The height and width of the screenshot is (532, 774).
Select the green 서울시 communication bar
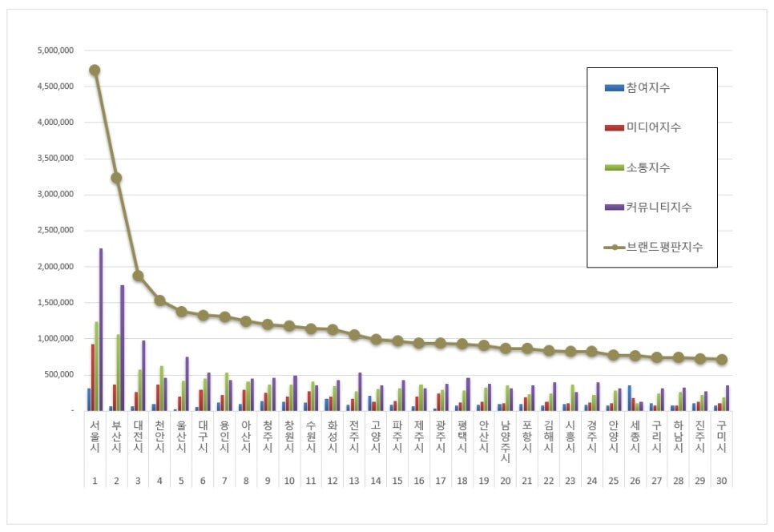(x=96, y=365)
